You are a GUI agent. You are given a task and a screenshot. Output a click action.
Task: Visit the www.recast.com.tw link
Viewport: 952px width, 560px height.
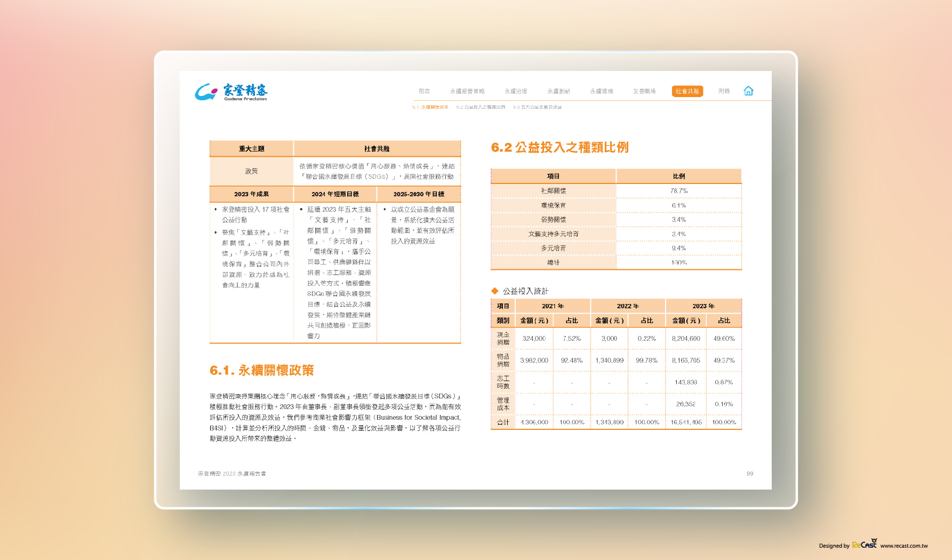click(x=904, y=546)
